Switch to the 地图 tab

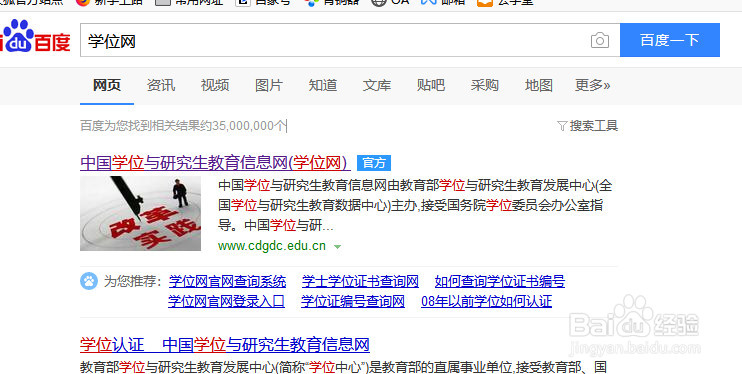[539, 85]
